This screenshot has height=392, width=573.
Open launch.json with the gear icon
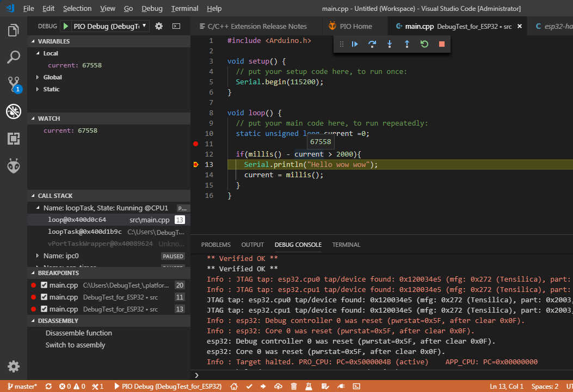click(x=159, y=26)
